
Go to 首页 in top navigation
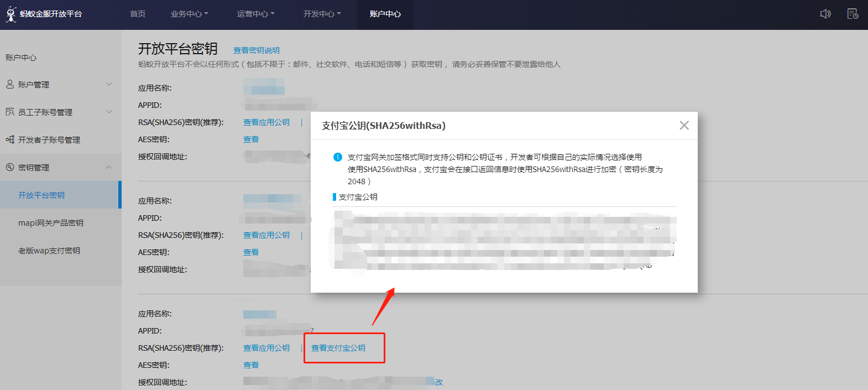(x=138, y=14)
